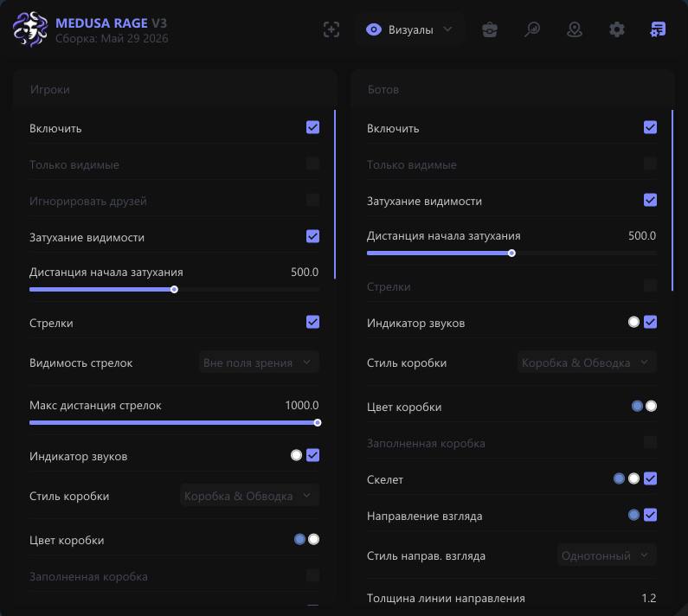Open white Цвет коробки swatch in Ботов

(x=651, y=406)
